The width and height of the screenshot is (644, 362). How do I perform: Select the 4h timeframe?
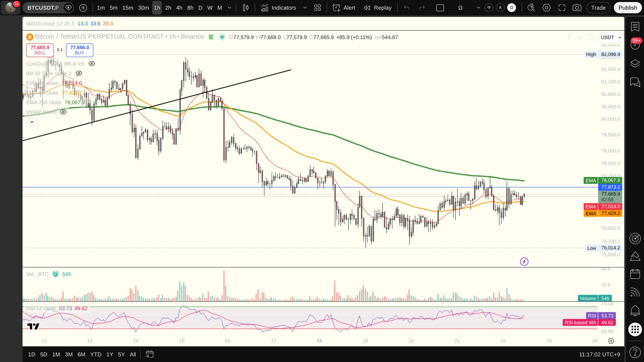pyautogui.click(x=179, y=8)
